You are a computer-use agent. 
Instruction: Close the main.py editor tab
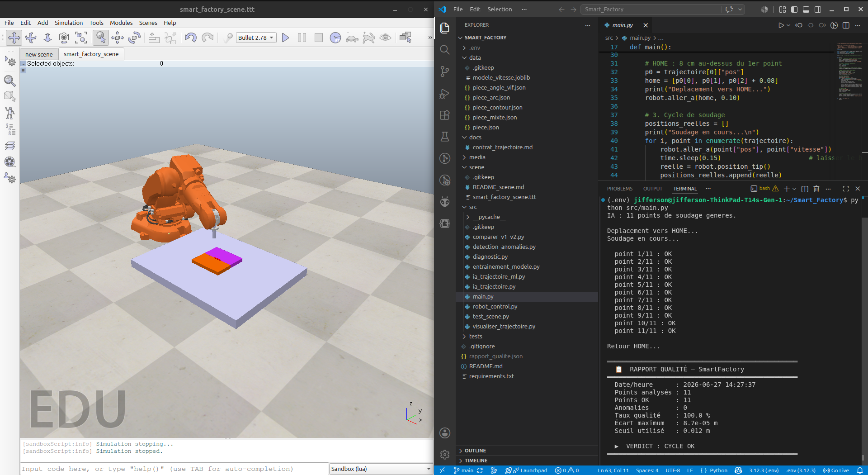click(x=646, y=25)
